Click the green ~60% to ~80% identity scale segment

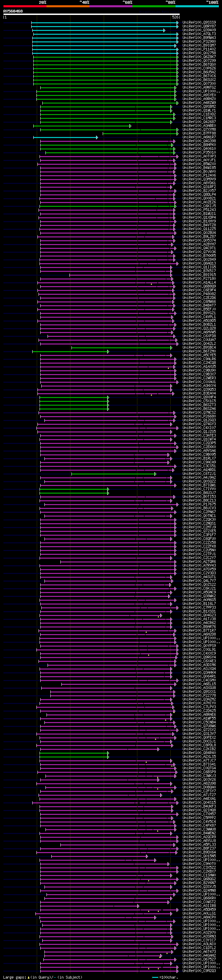coord(154,6)
